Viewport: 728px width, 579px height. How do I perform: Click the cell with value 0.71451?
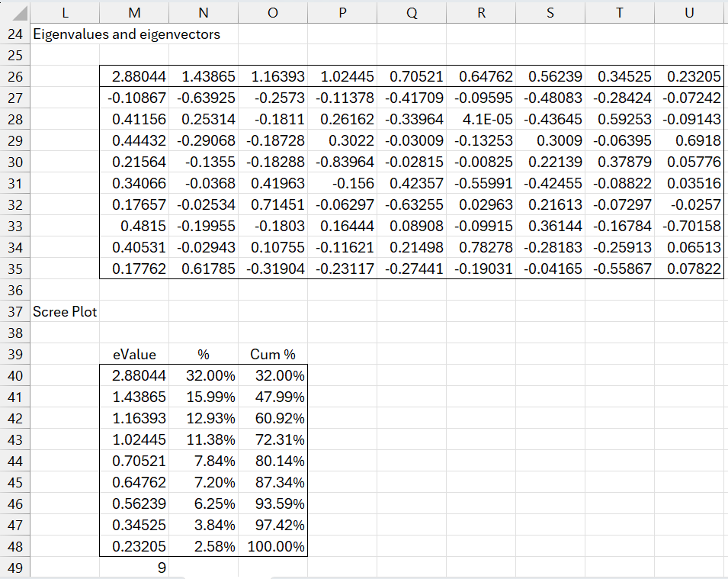point(273,205)
